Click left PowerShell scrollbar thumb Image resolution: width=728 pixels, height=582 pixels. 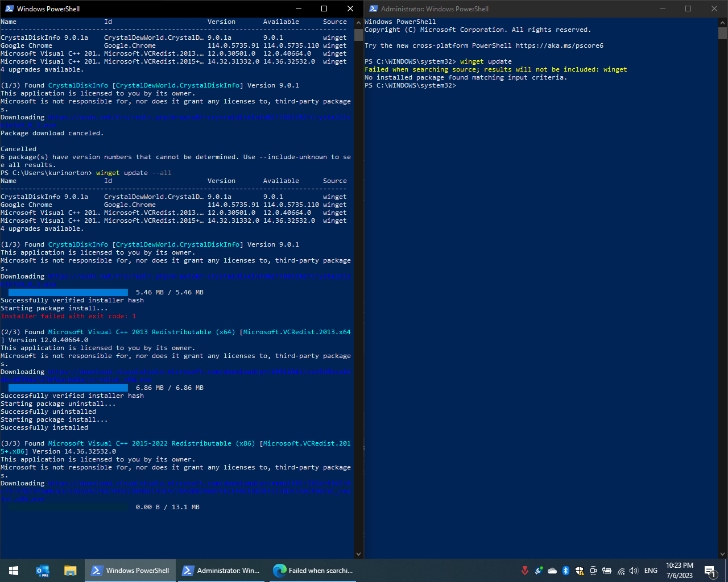(x=358, y=35)
